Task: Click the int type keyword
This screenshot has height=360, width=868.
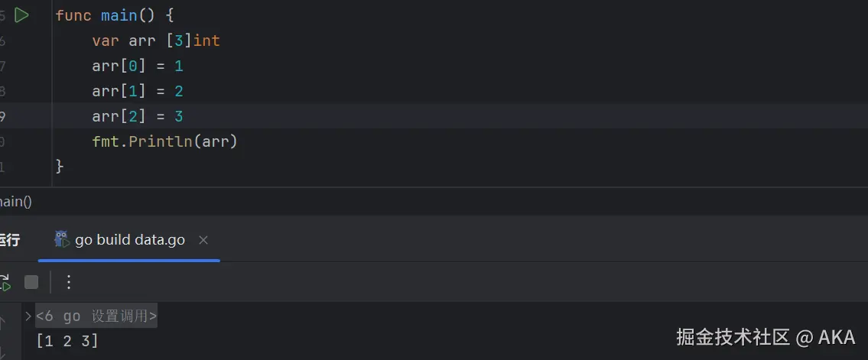Action: click(206, 41)
